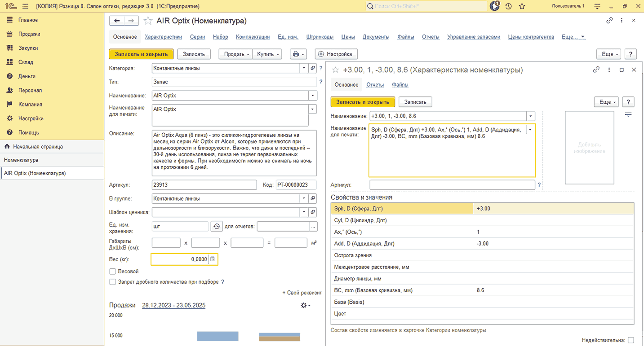Open three-dot menu of AIR Optix card
The image size is (644, 346).
pyautogui.click(x=622, y=21)
